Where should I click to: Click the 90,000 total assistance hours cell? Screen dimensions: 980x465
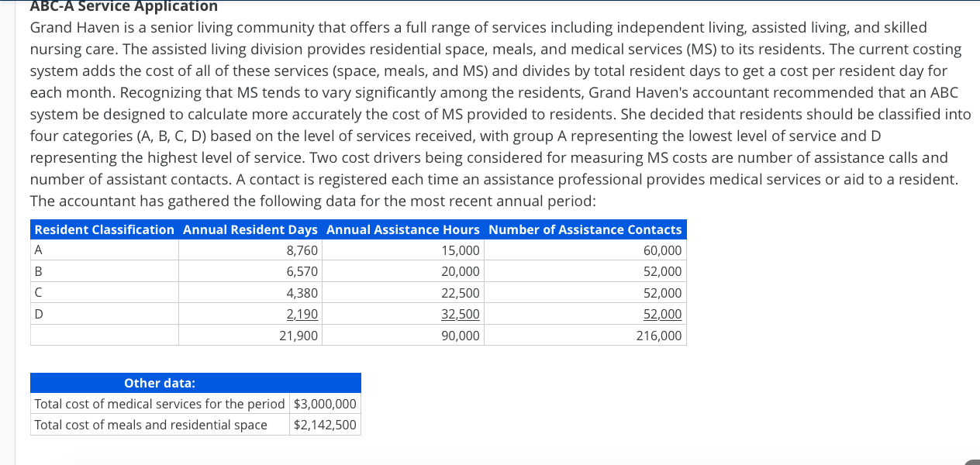coord(403,336)
